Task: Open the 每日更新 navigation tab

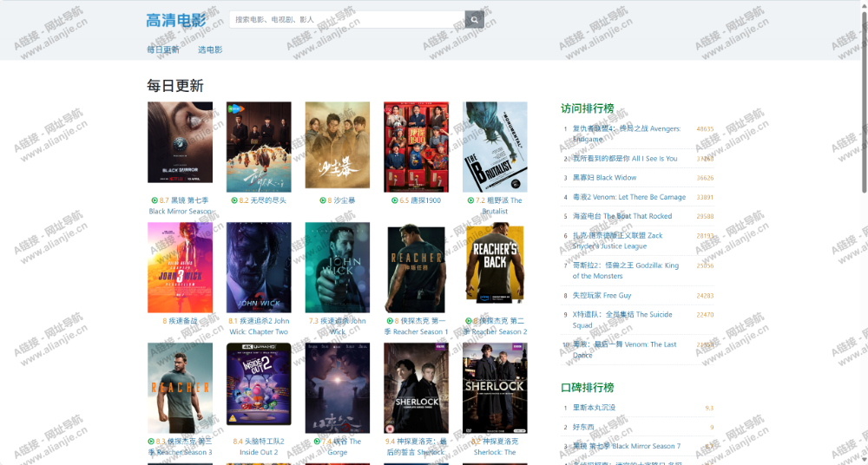Action: coord(163,49)
